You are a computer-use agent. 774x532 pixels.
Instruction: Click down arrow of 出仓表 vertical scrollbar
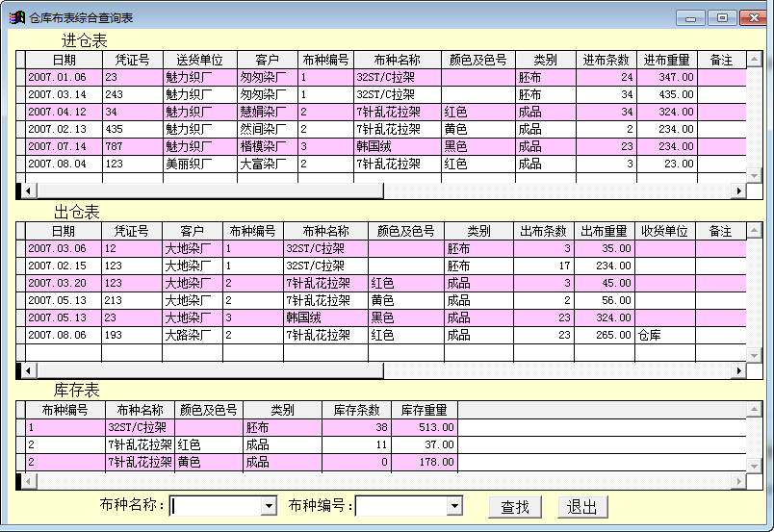point(754,355)
